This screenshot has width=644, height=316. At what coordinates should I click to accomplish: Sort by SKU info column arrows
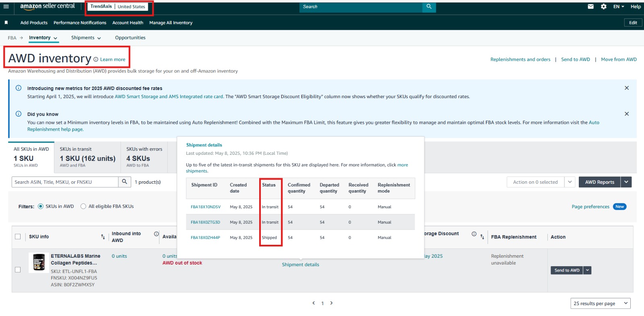[x=103, y=237]
